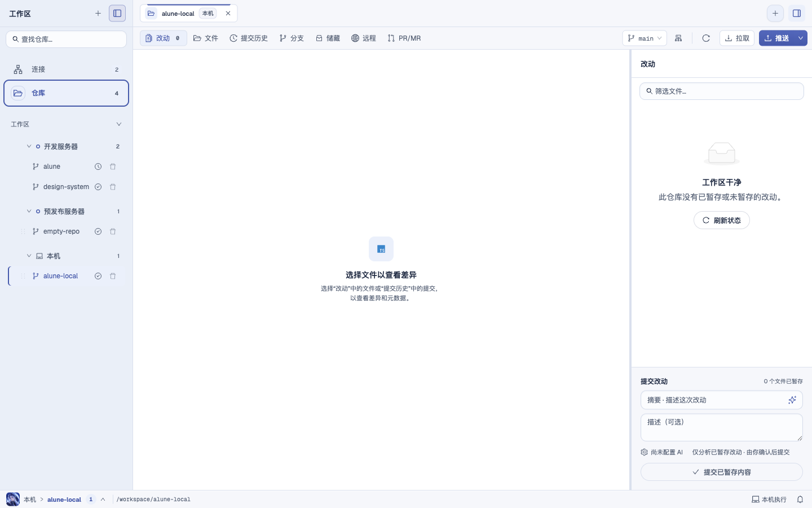The height and width of the screenshot is (508, 812).
Task: Click the check status icon for design-system
Action: click(x=98, y=187)
